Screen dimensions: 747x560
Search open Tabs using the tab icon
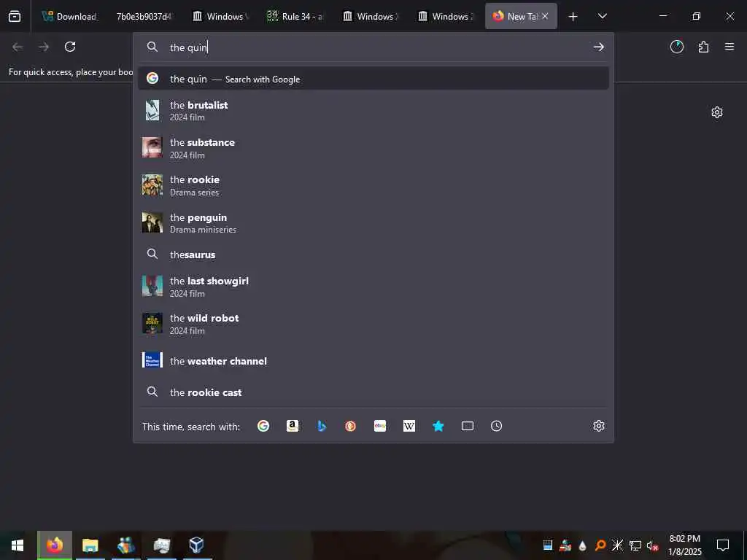tap(468, 426)
